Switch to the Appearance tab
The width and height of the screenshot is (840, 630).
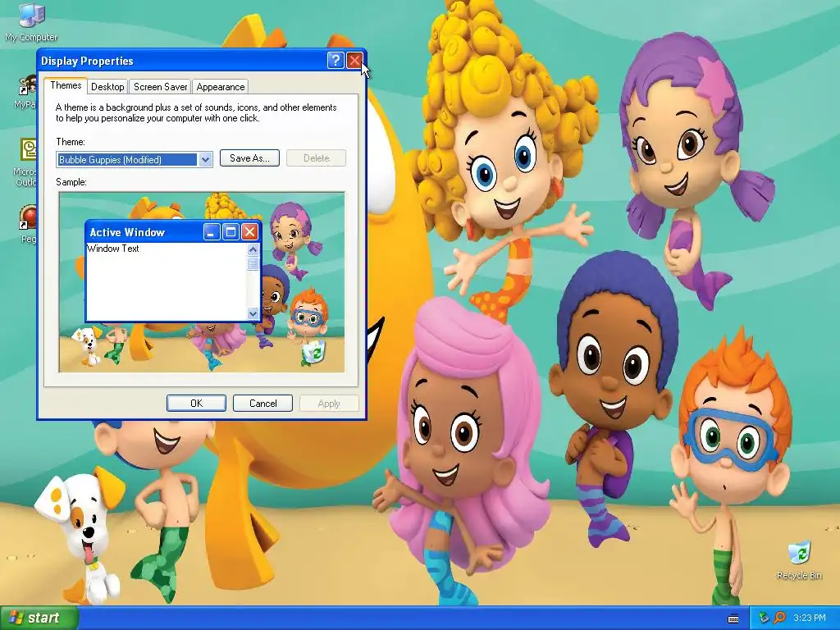(220, 87)
